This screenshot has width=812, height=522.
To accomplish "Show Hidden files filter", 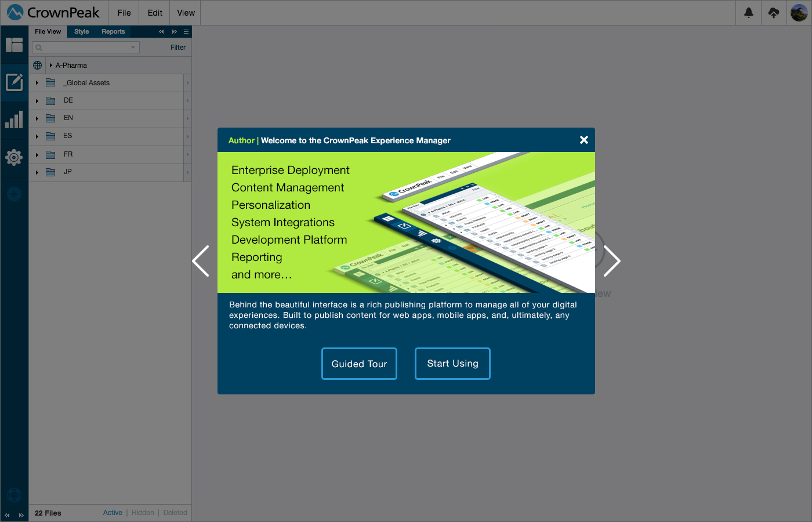I will pos(143,513).
